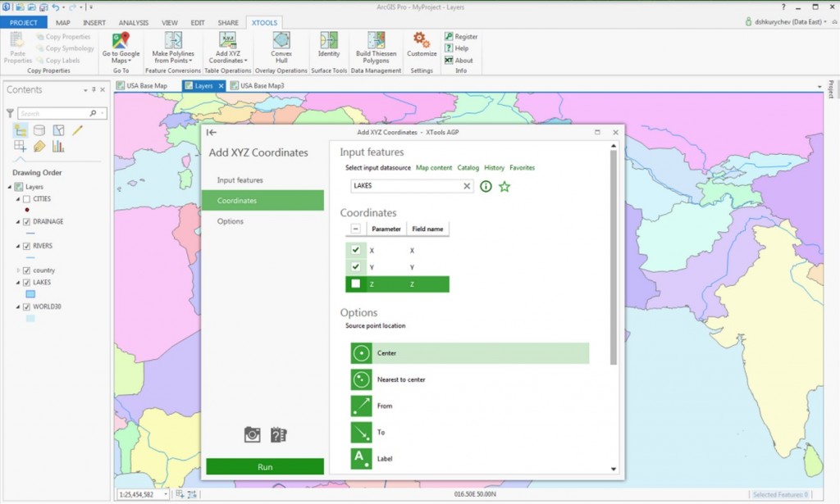The image size is (840, 504).
Task: Uncheck the Y coordinate parameter
Action: click(x=355, y=266)
